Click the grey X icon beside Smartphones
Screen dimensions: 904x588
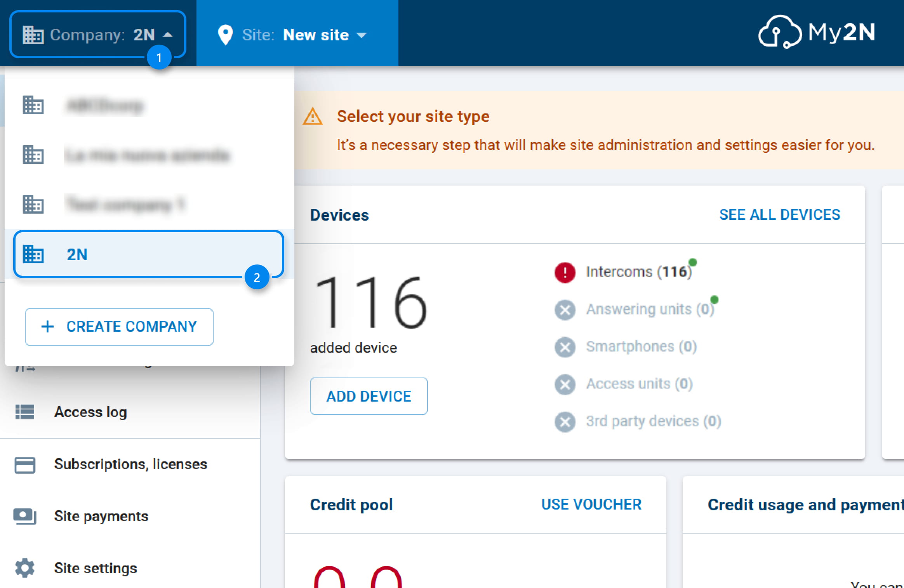[565, 347]
